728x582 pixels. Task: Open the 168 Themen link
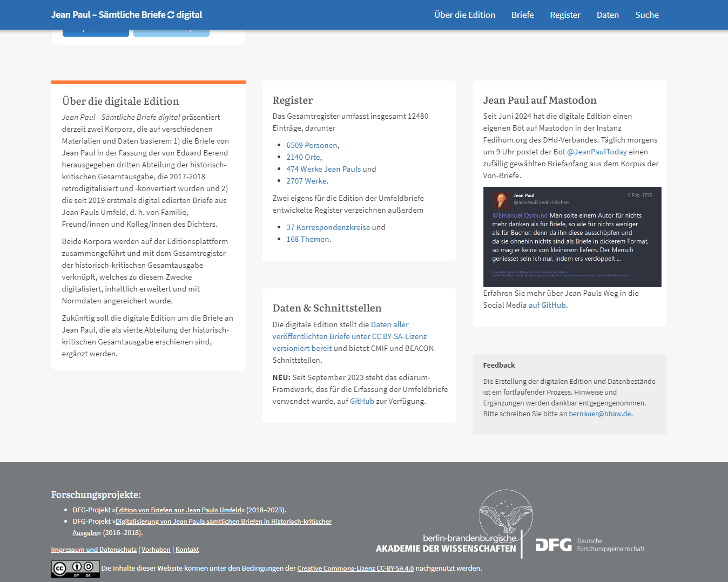coord(308,239)
